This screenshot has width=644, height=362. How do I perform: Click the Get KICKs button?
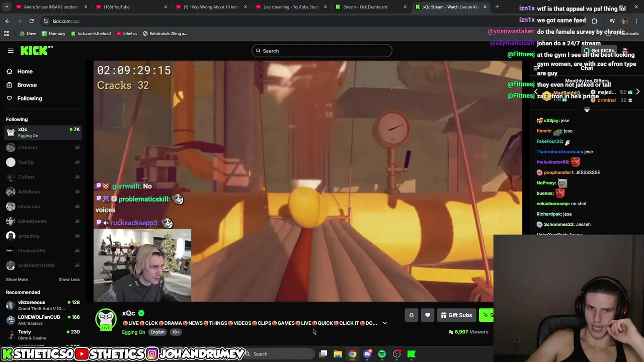pos(600,51)
